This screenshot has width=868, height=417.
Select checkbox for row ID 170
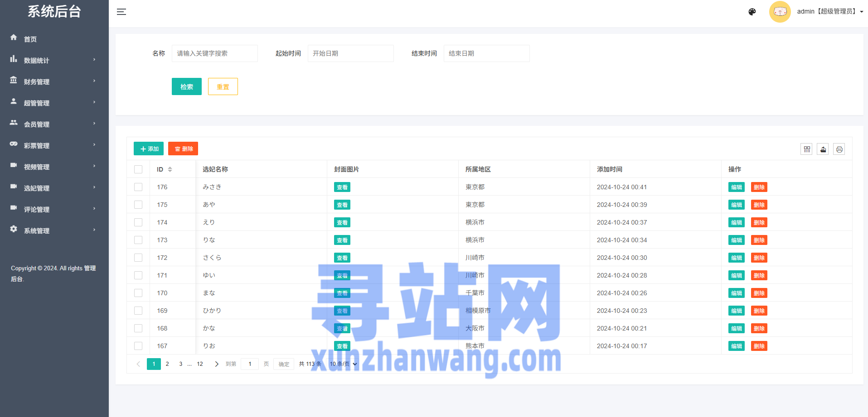138,293
